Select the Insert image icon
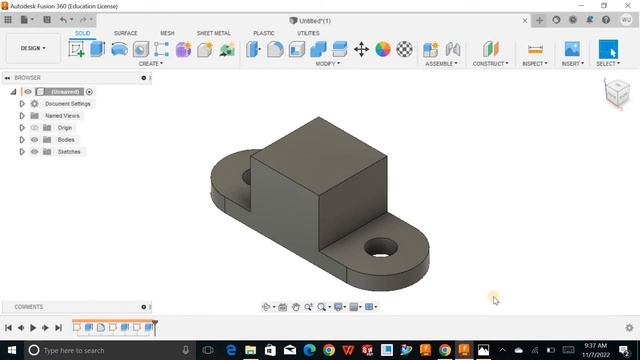640x360 pixels. (572, 49)
